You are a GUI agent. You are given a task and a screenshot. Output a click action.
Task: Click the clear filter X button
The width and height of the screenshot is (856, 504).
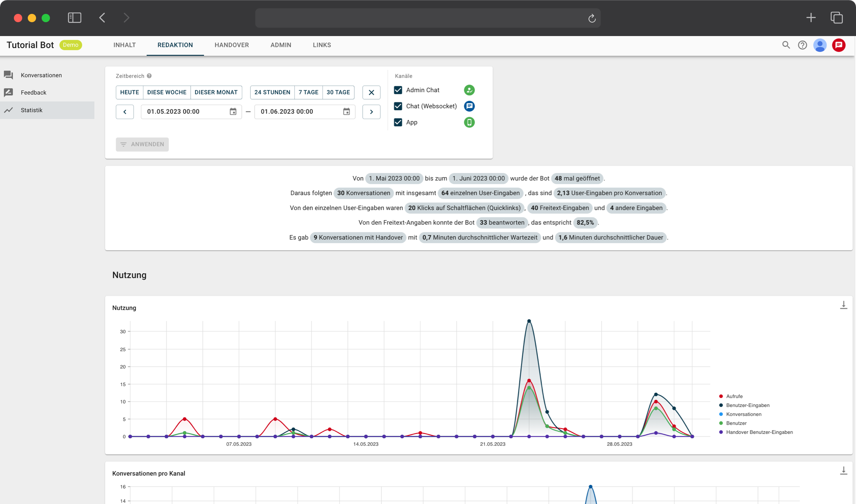[371, 93]
